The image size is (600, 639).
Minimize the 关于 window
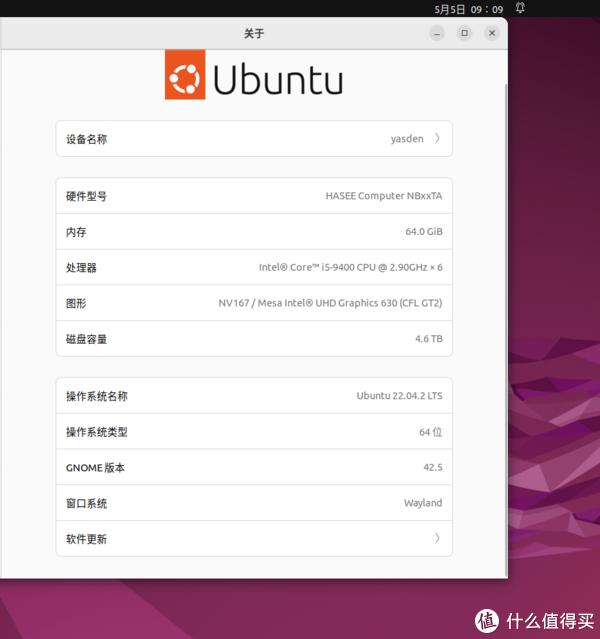point(437,33)
